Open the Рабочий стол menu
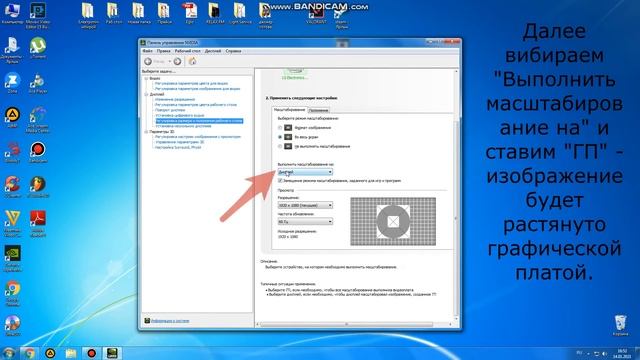640x360 pixels. [187, 51]
